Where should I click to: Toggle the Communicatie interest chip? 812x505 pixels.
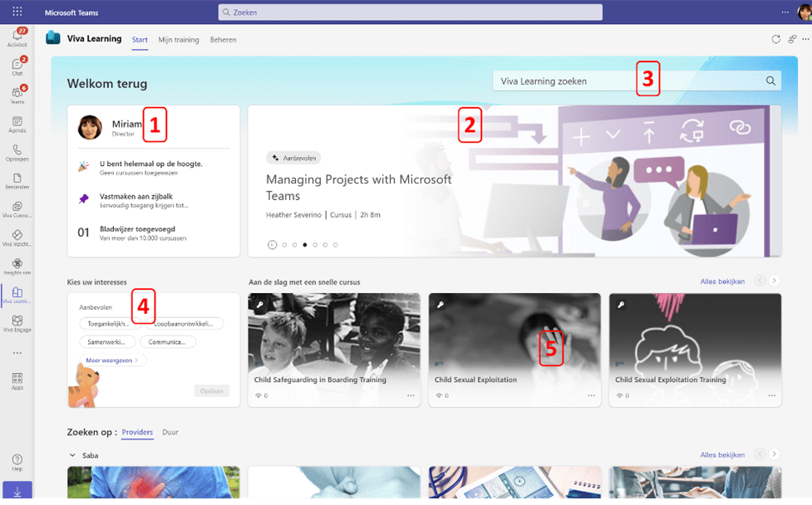pyautogui.click(x=169, y=341)
